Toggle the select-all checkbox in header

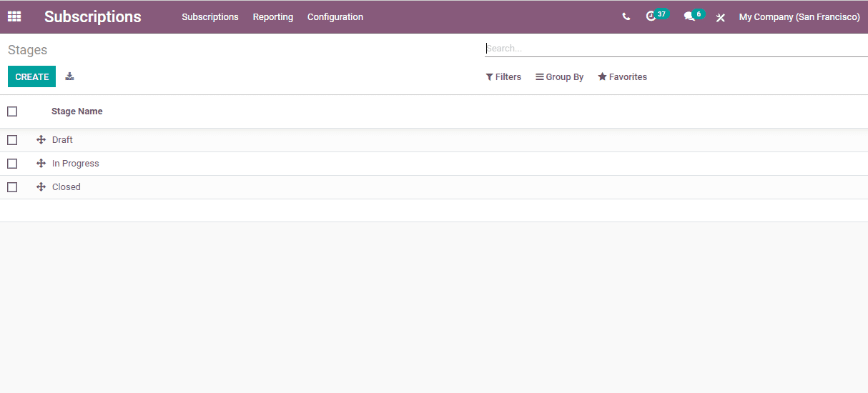pos(12,111)
